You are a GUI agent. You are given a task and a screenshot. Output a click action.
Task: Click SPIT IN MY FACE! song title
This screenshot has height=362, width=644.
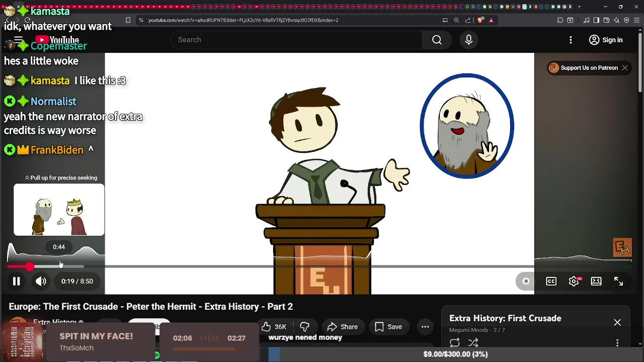(96, 336)
